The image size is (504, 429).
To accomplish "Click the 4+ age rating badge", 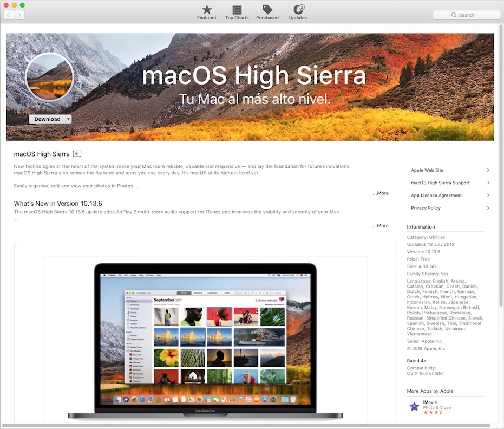I will [x=77, y=154].
